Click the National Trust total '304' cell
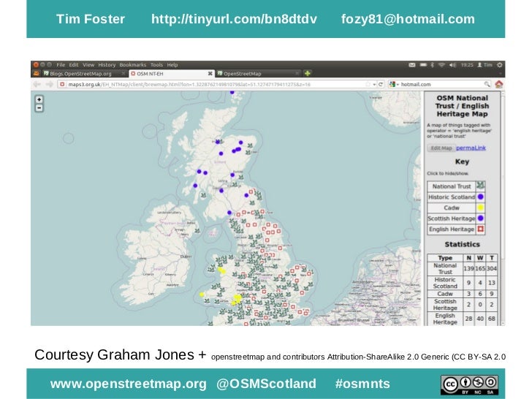 click(x=492, y=268)
